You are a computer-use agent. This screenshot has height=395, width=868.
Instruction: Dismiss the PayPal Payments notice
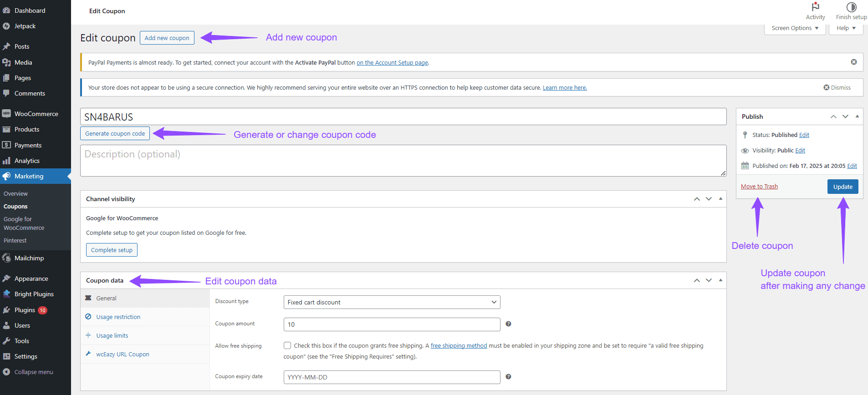pos(854,62)
